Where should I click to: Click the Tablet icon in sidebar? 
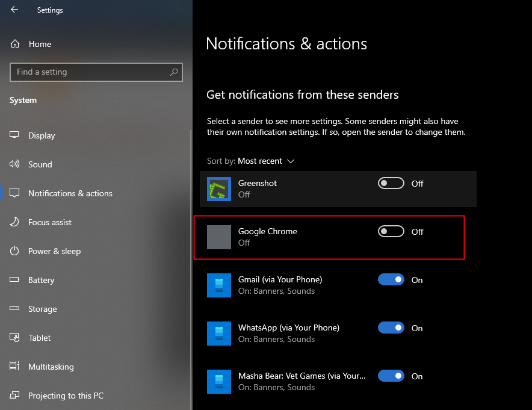pyautogui.click(x=14, y=337)
